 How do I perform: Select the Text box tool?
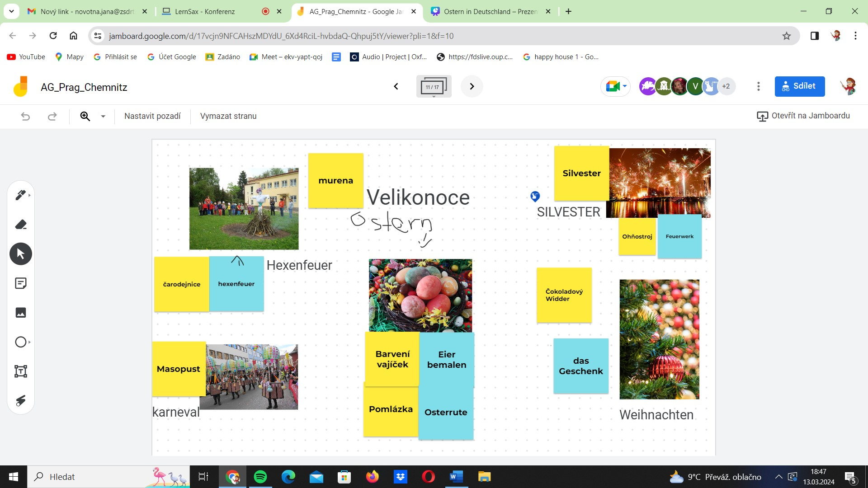coord(21,371)
